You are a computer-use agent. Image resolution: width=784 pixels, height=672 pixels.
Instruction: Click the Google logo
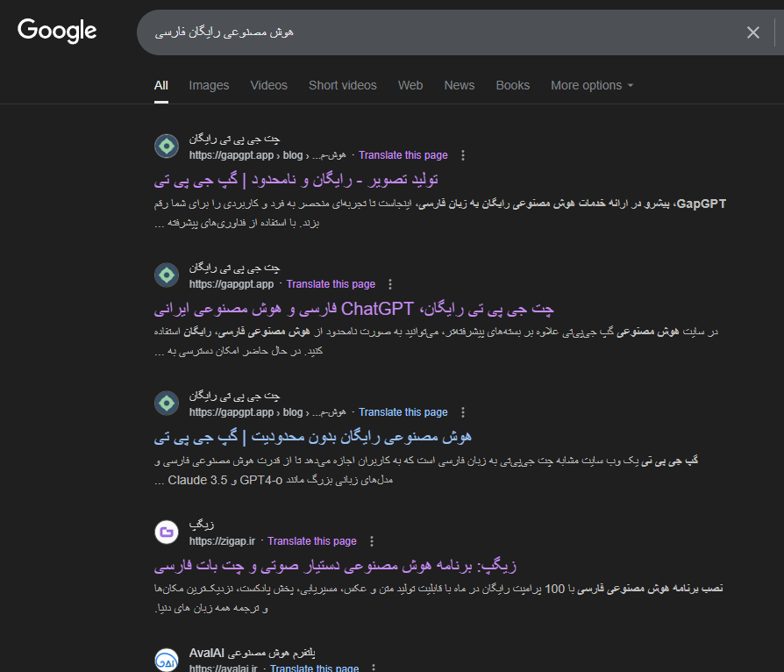tap(57, 31)
